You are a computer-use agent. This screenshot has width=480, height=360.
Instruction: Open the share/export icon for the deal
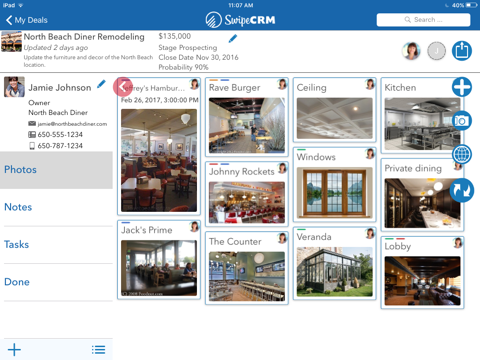462,51
